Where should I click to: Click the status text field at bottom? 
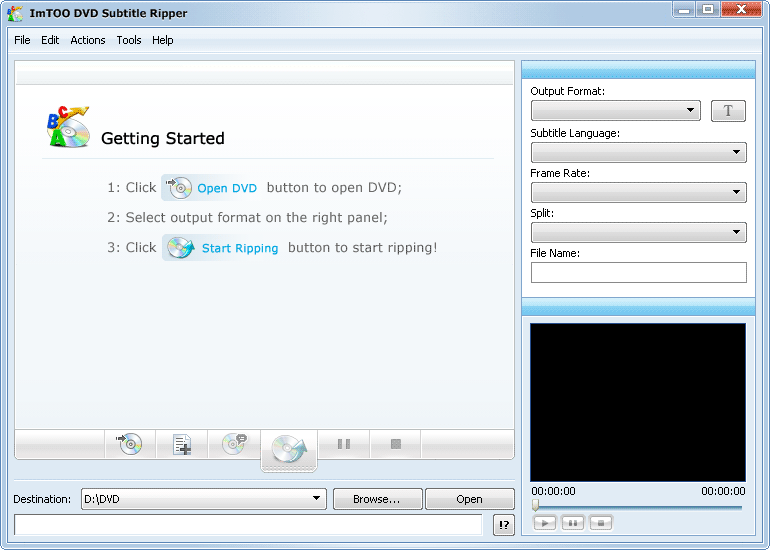coord(248,524)
